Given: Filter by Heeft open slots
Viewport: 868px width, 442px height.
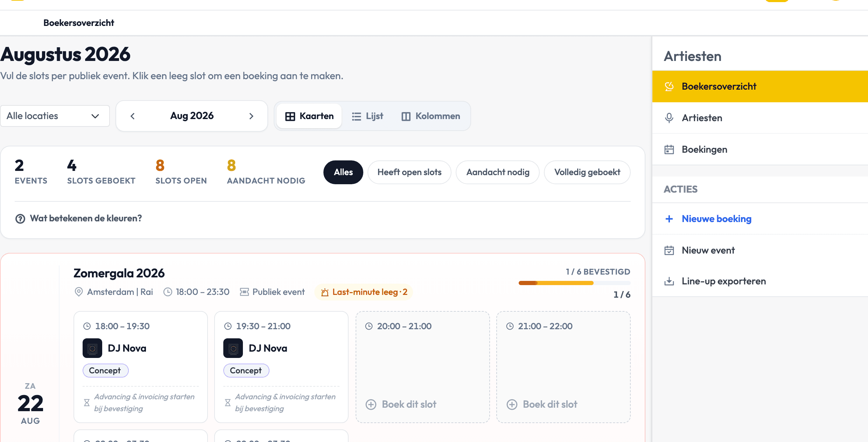Looking at the screenshot, I should click(x=409, y=172).
